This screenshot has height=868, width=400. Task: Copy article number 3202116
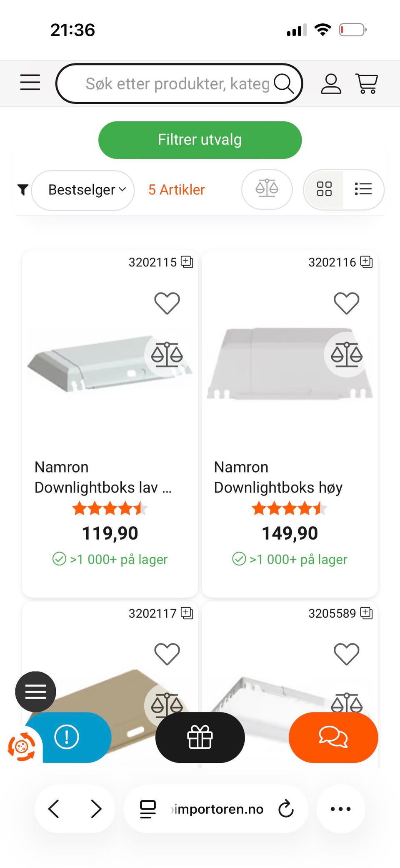click(x=367, y=262)
